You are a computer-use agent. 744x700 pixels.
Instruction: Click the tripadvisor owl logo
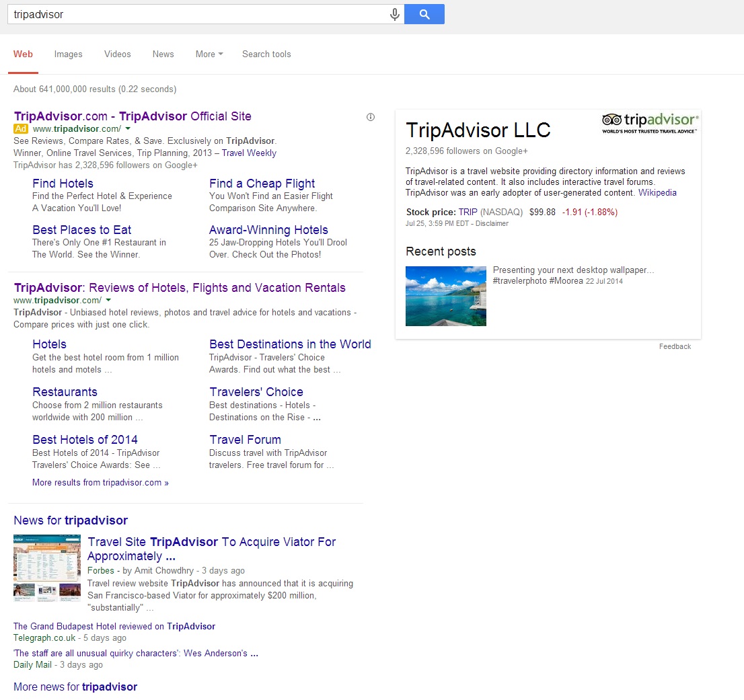(650, 123)
